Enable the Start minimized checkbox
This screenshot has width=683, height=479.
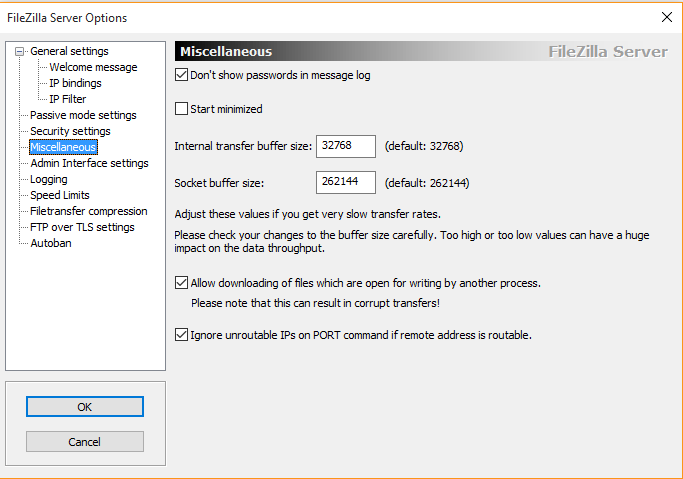(x=181, y=108)
